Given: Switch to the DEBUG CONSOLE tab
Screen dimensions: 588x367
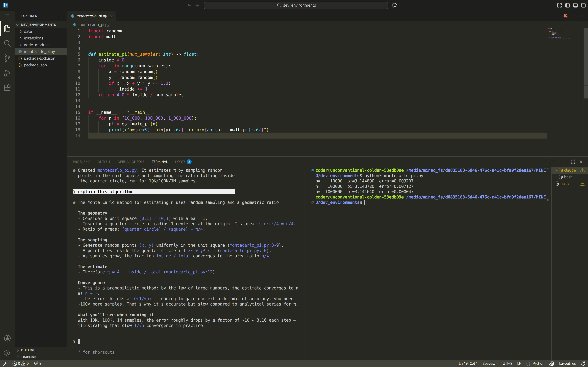Looking at the screenshot, I should (x=131, y=162).
